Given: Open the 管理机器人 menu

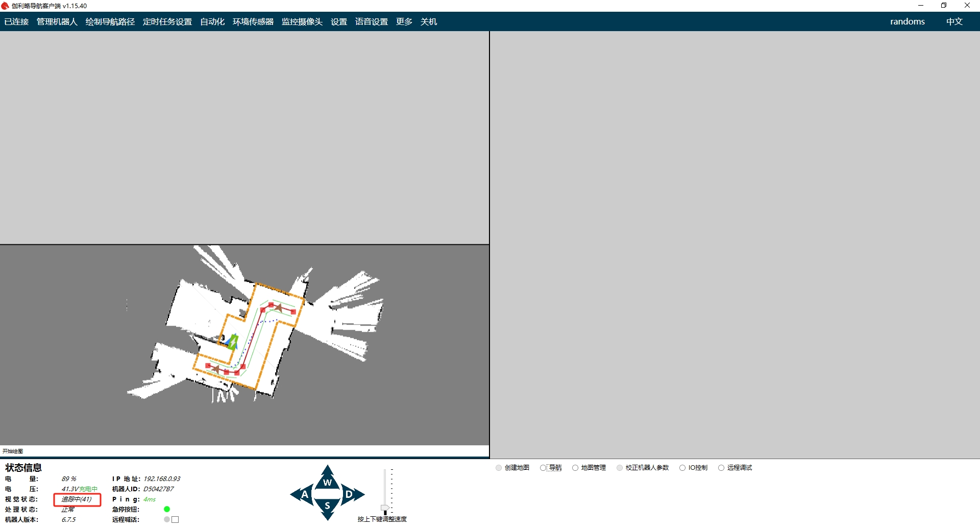Looking at the screenshot, I should (x=57, y=21).
